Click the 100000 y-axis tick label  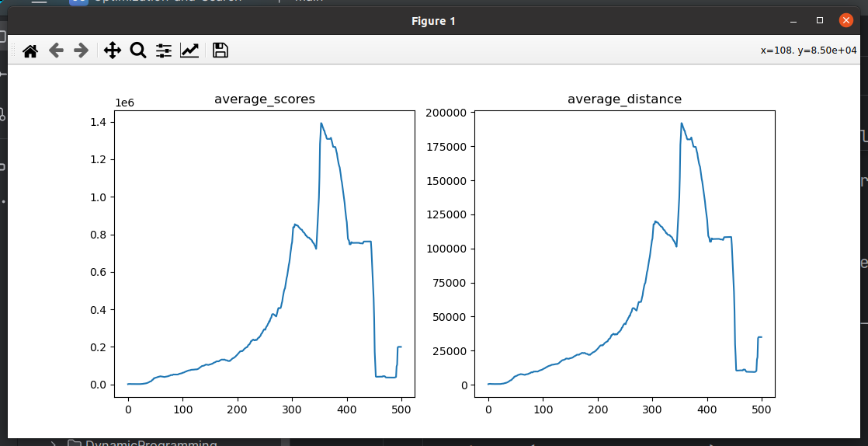(447, 249)
